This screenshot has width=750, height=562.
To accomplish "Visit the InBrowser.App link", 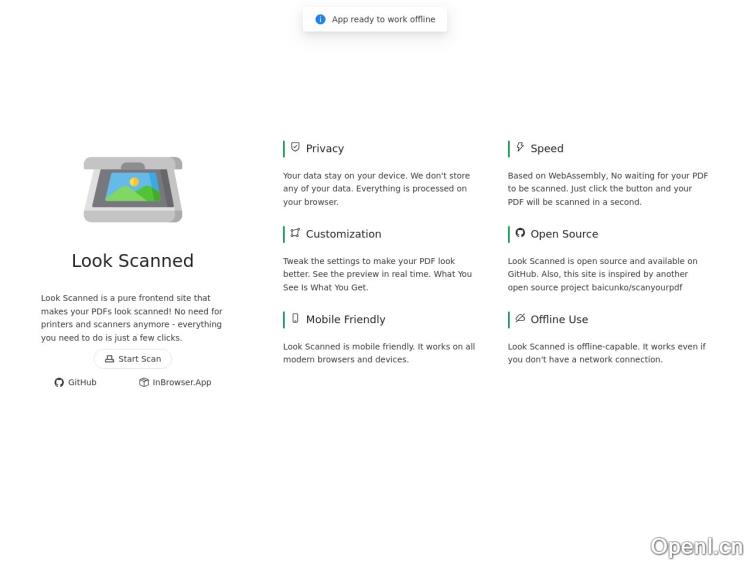I will pos(175,382).
